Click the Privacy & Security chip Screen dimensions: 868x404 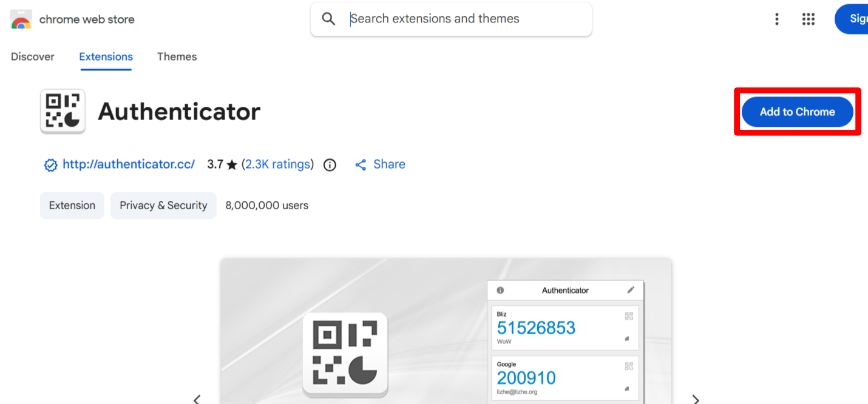163,206
